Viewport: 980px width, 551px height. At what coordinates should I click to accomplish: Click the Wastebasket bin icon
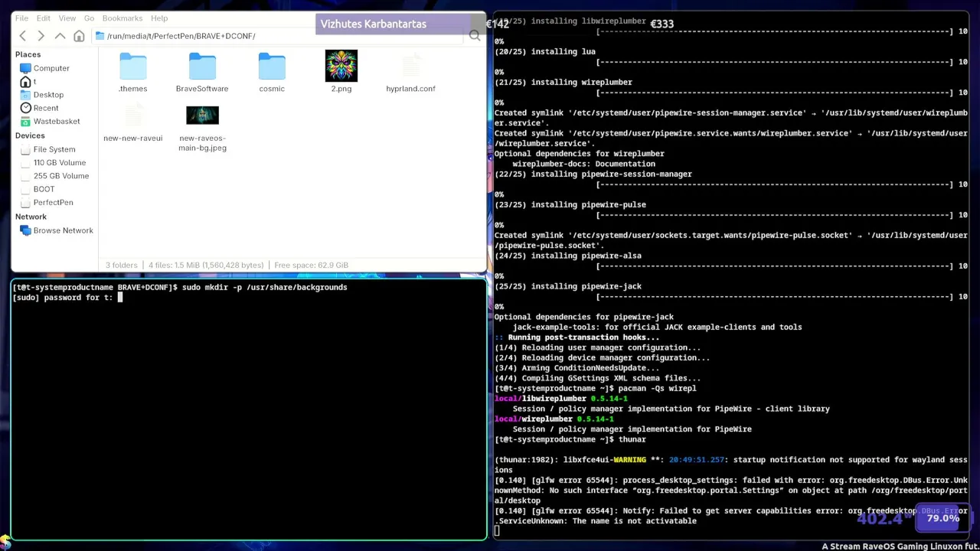click(x=26, y=121)
